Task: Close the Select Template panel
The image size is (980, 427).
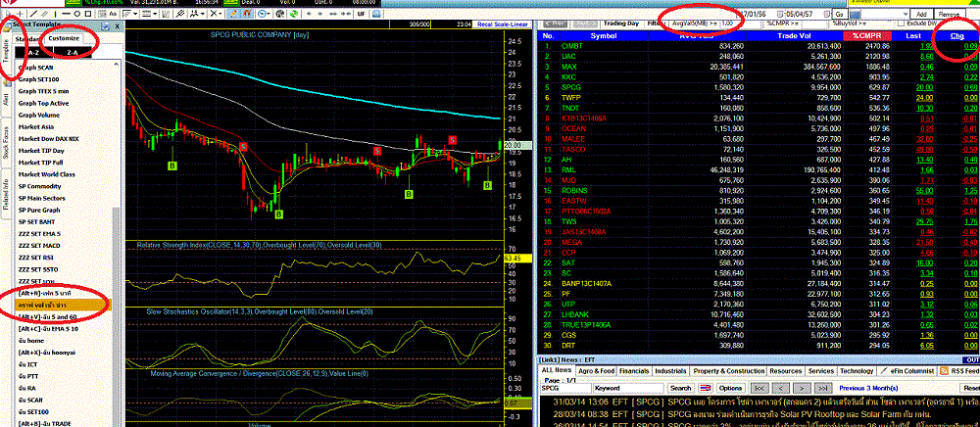Action: (117, 25)
